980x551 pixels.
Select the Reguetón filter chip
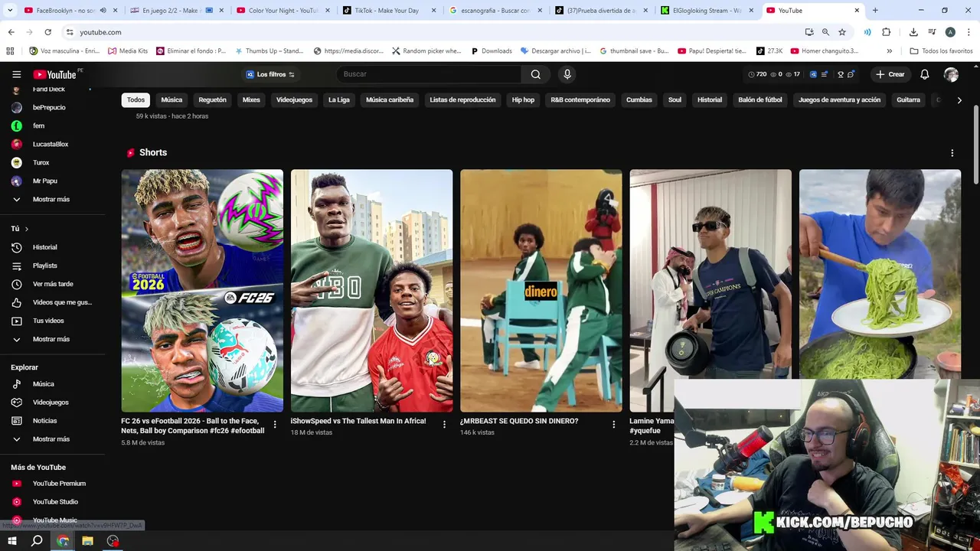pyautogui.click(x=212, y=100)
